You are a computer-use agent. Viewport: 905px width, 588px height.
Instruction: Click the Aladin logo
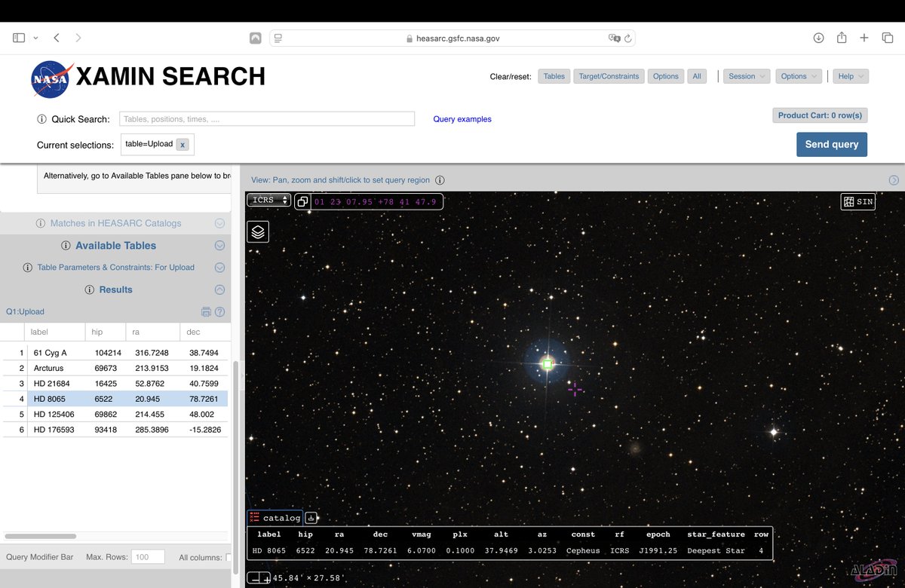tap(873, 571)
